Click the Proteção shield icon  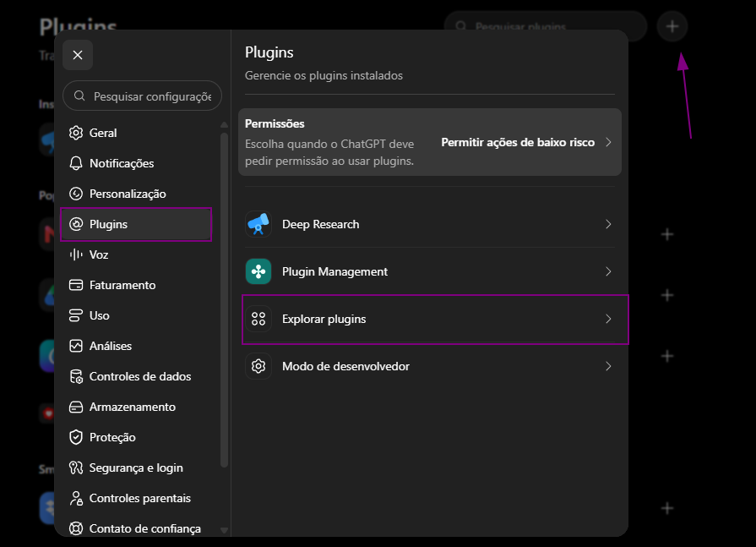76,437
